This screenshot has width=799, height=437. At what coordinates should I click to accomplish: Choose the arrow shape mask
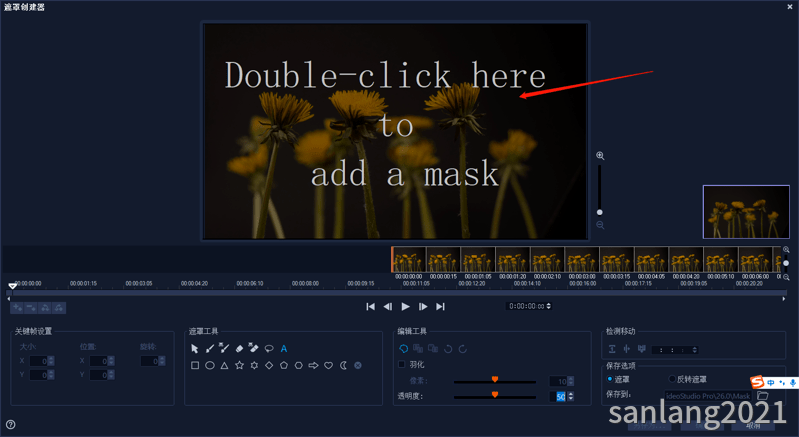tap(313, 365)
